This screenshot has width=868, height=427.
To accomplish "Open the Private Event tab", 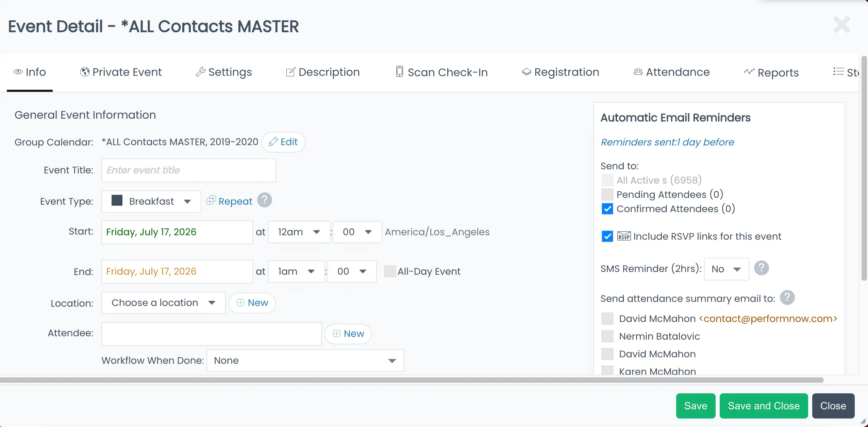I will (x=121, y=72).
